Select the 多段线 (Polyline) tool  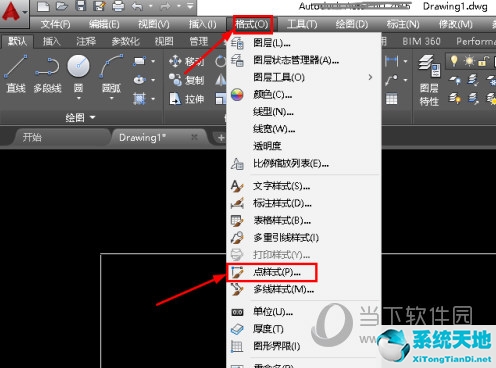point(47,74)
